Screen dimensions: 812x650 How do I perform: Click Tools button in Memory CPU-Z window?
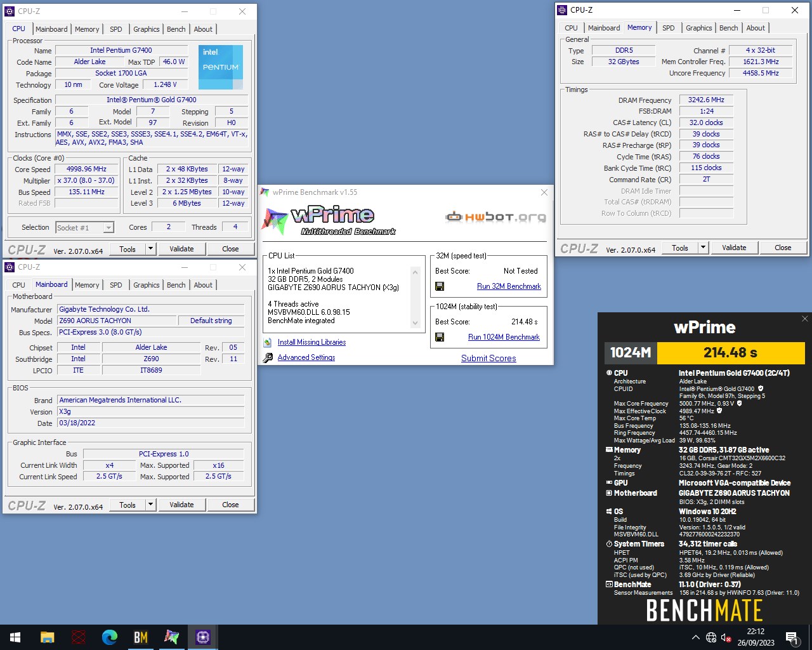[x=680, y=248]
